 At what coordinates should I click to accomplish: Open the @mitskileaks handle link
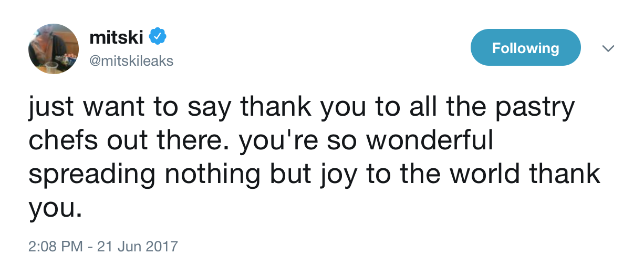tap(131, 61)
